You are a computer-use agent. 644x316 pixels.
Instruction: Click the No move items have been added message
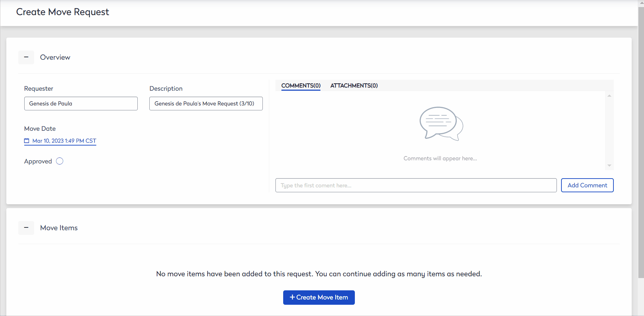(x=319, y=274)
